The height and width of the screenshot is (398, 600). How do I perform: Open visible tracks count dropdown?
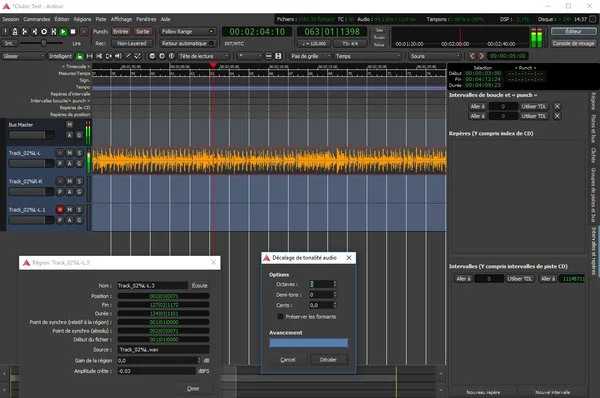(249, 56)
